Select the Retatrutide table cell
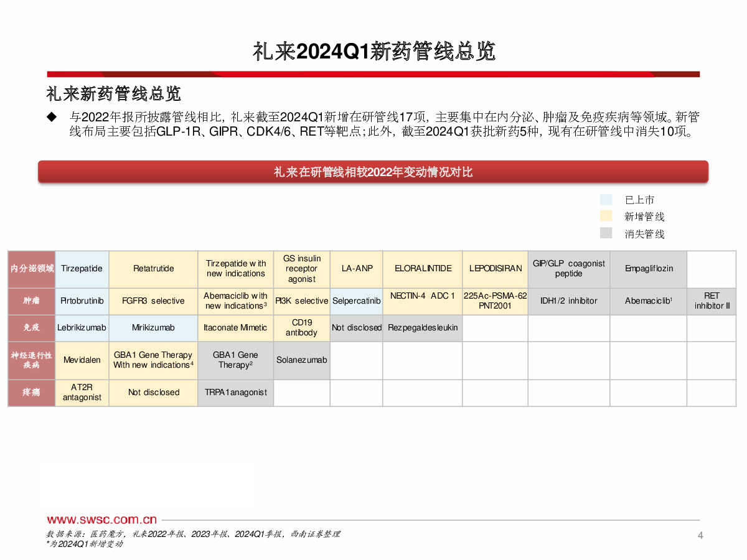The height and width of the screenshot is (560, 747). tap(154, 269)
